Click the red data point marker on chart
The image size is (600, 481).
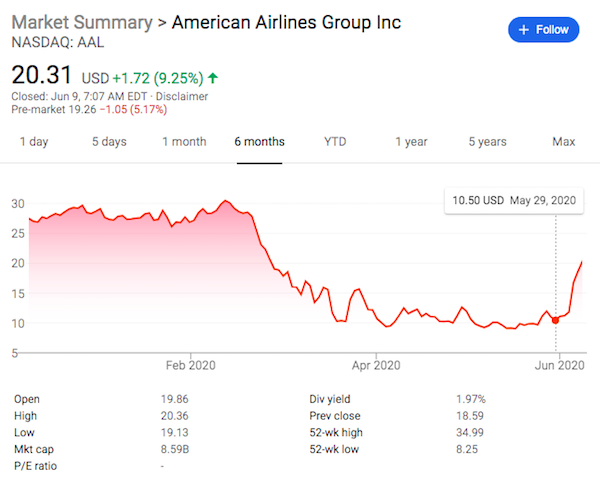tap(555, 320)
